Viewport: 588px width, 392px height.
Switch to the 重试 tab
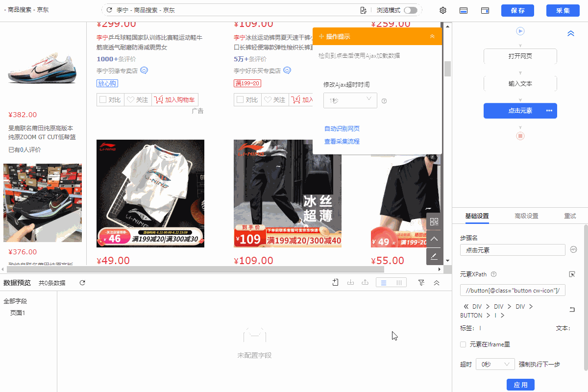[x=570, y=216]
